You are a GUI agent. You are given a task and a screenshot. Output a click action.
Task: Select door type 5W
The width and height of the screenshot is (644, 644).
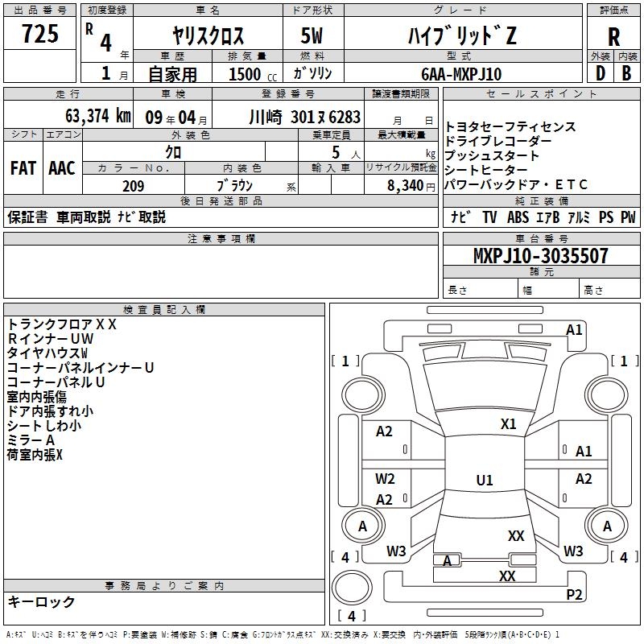click(x=312, y=35)
